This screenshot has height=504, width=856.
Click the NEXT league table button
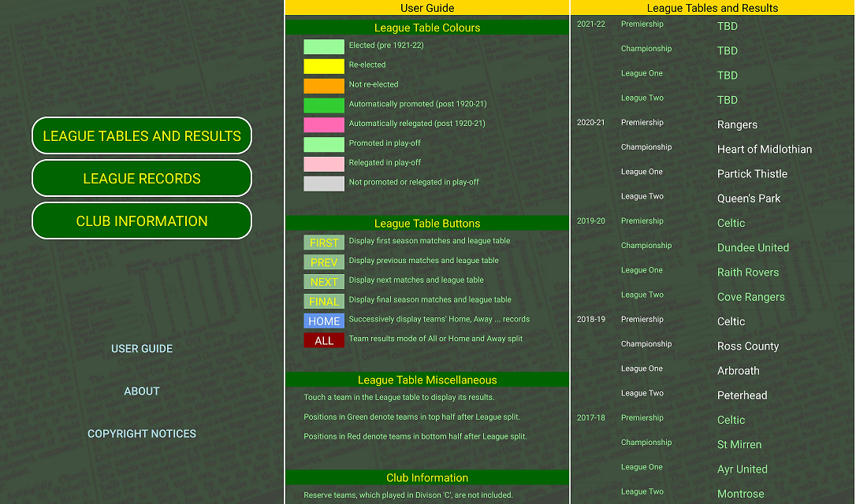pyautogui.click(x=324, y=281)
